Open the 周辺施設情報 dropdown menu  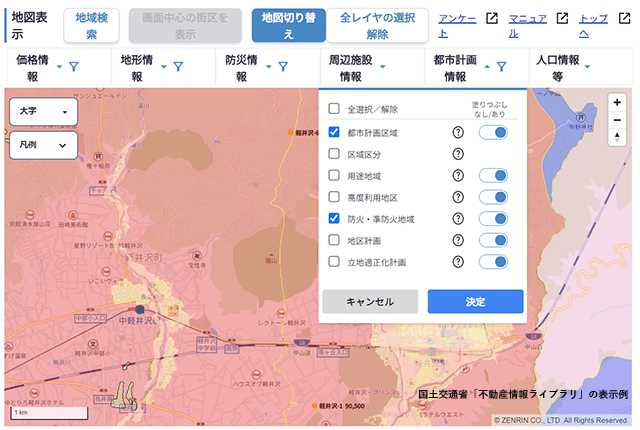pyautogui.click(x=355, y=68)
